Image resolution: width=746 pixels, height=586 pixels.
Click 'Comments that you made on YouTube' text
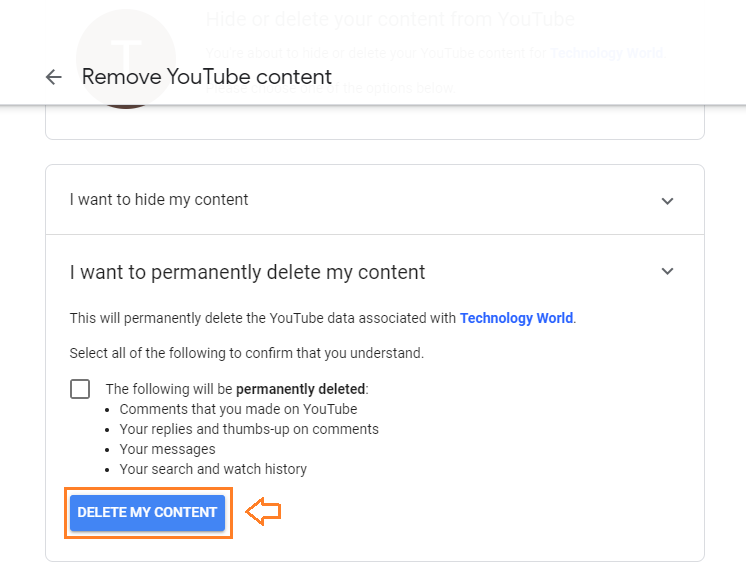[238, 410]
